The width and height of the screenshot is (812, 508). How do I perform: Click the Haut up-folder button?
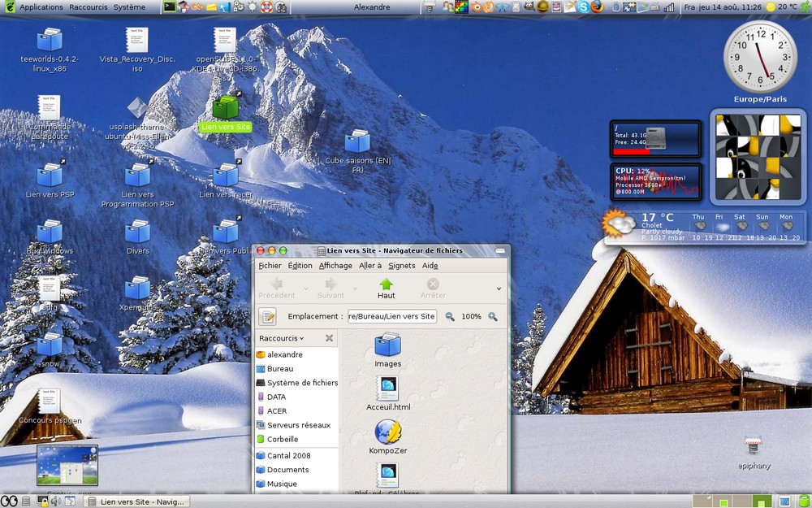tap(386, 289)
